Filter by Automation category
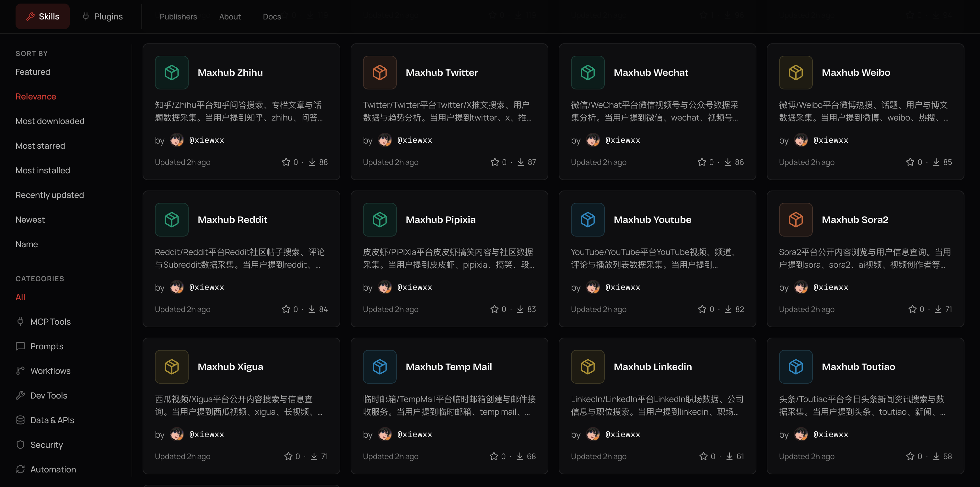This screenshot has height=487, width=980. (46, 470)
